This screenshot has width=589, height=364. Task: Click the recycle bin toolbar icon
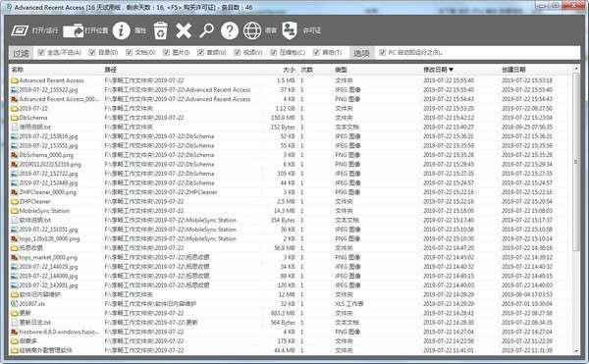pos(160,30)
